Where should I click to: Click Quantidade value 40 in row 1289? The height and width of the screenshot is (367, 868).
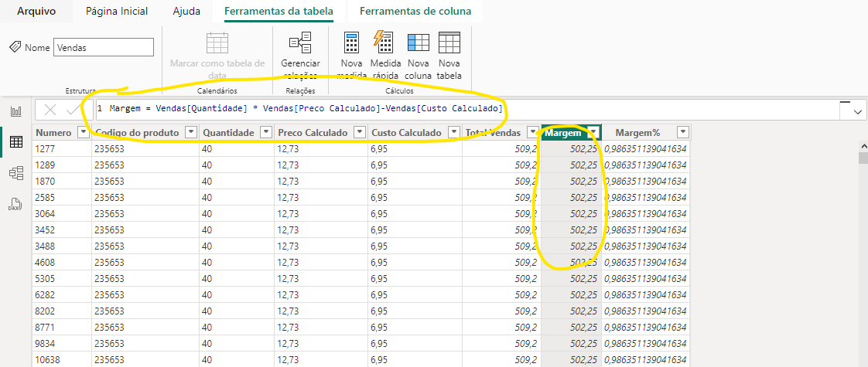pos(237,165)
